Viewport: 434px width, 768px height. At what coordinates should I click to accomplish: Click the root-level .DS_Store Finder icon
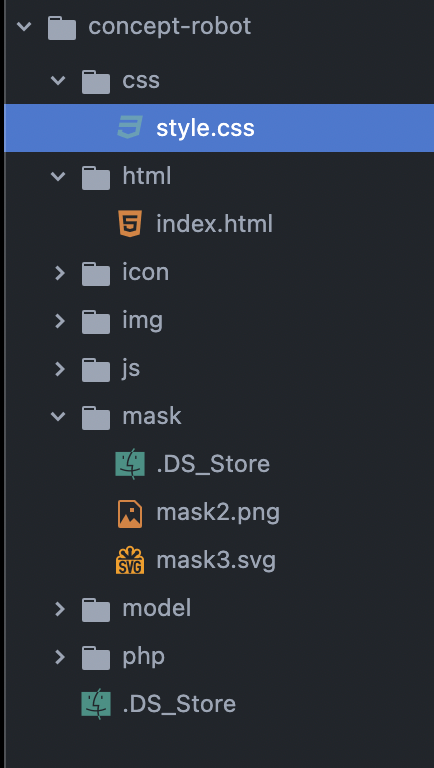point(96,704)
